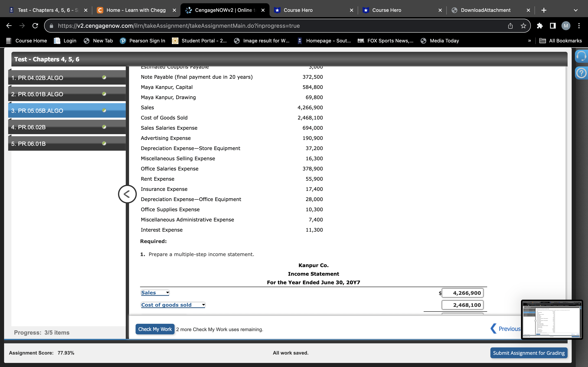The height and width of the screenshot is (367, 588).
Task: Click the bookmark star icon in address bar
Action: pyautogui.click(x=523, y=26)
